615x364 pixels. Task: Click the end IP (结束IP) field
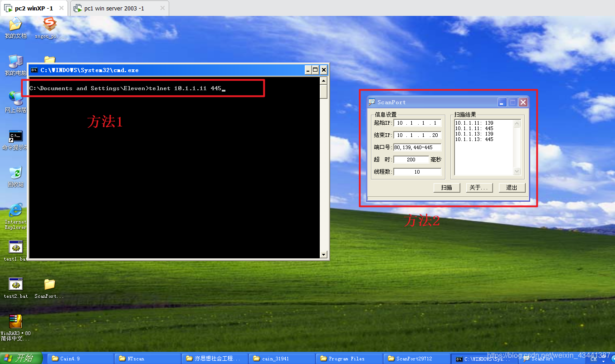(x=417, y=135)
